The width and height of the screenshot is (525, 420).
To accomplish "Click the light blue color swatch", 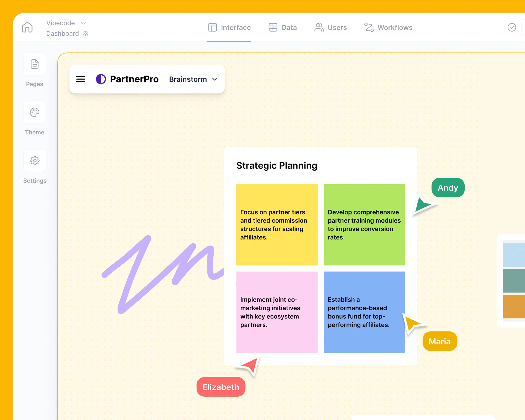I will click(x=513, y=255).
